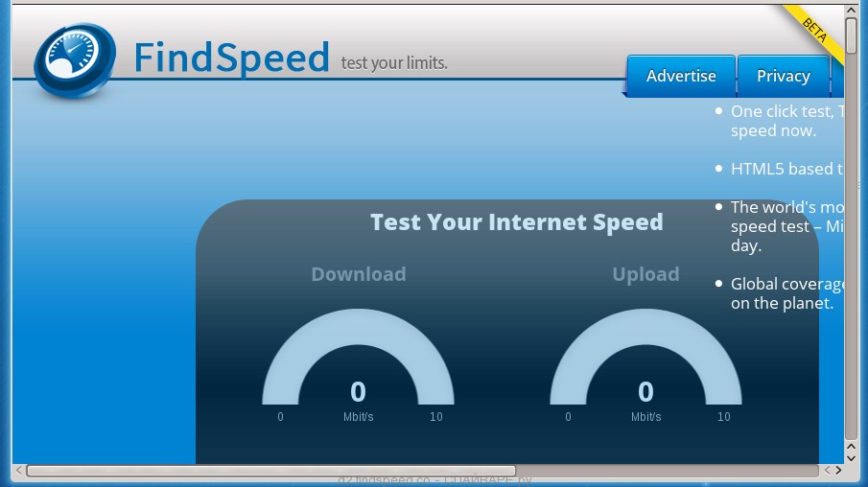Viewport: 868px width, 487px height.
Task: Click the yellow BETA corner ribbon
Action: [x=815, y=32]
